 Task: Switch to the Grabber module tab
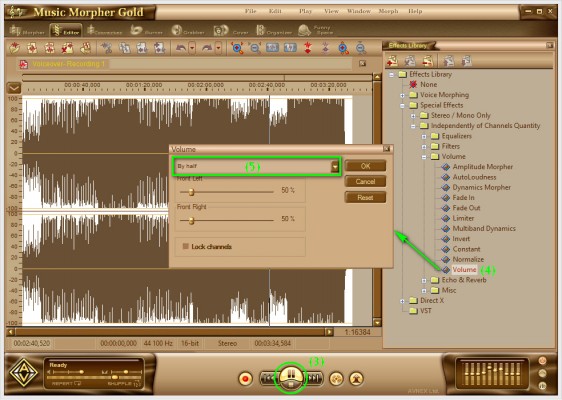coord(188,30)
